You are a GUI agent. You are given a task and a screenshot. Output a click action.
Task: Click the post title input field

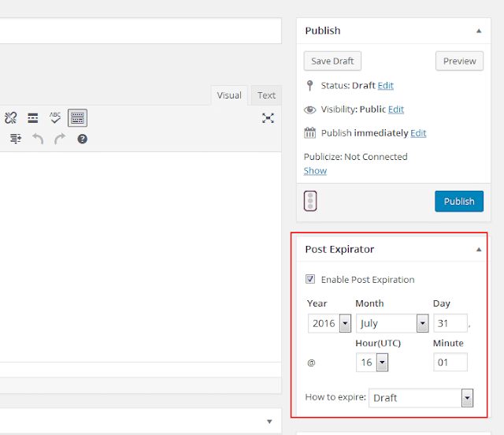[141, 31]
